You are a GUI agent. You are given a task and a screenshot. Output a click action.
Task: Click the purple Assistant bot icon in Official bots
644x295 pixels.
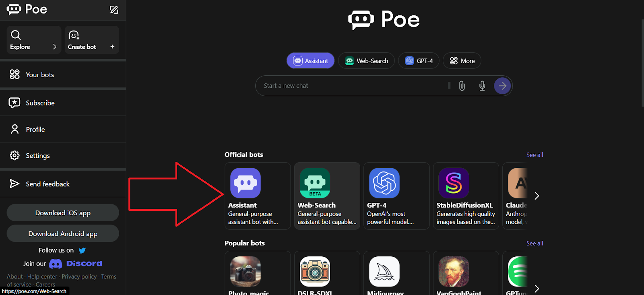(246, 183)
